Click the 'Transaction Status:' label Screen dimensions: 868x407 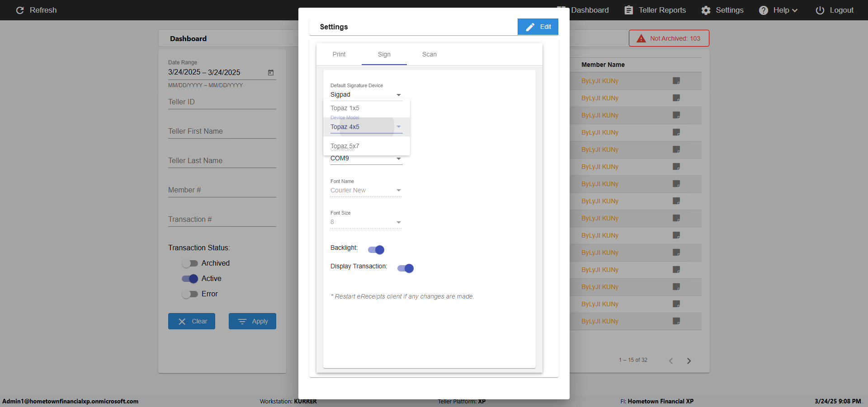point(199,248)
